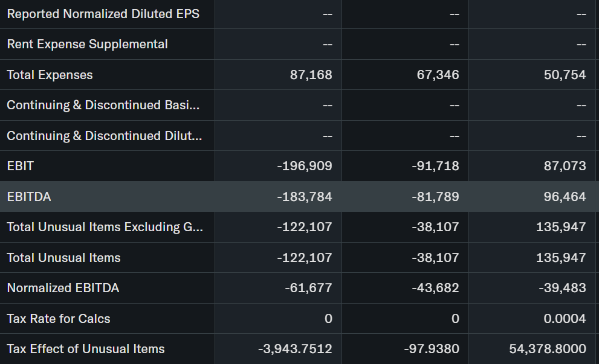Select the Total Expenses value 87,168
Viewport: 599px width, 364px height.
[311, 75]
